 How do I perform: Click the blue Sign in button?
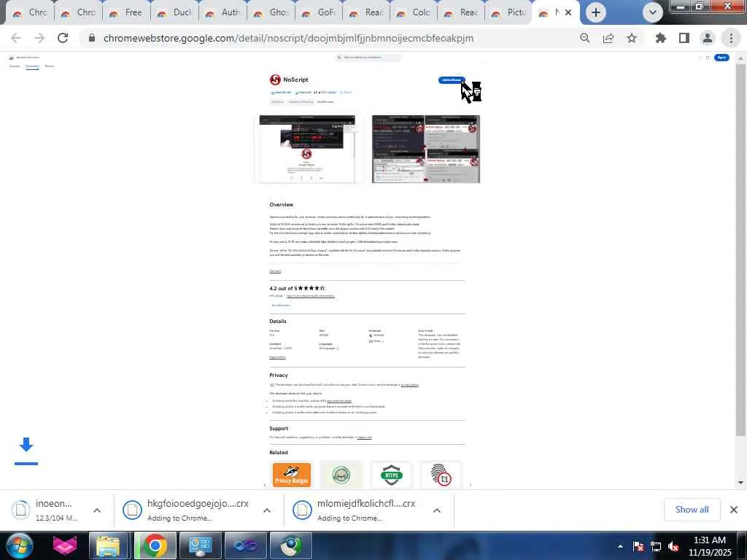(721, 57)
